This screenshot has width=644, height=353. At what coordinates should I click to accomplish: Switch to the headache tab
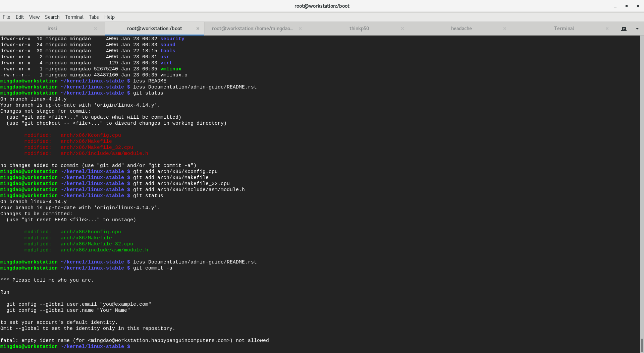(461, 28)
